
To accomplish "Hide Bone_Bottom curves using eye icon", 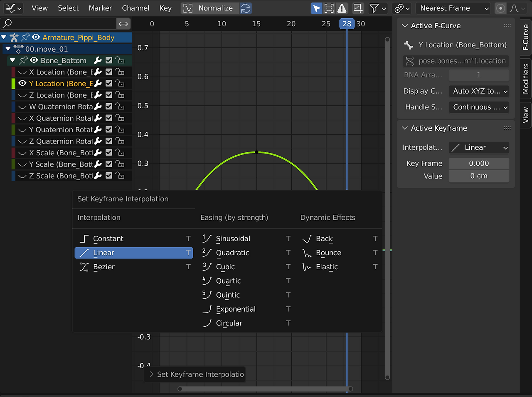I will point(34,60).
